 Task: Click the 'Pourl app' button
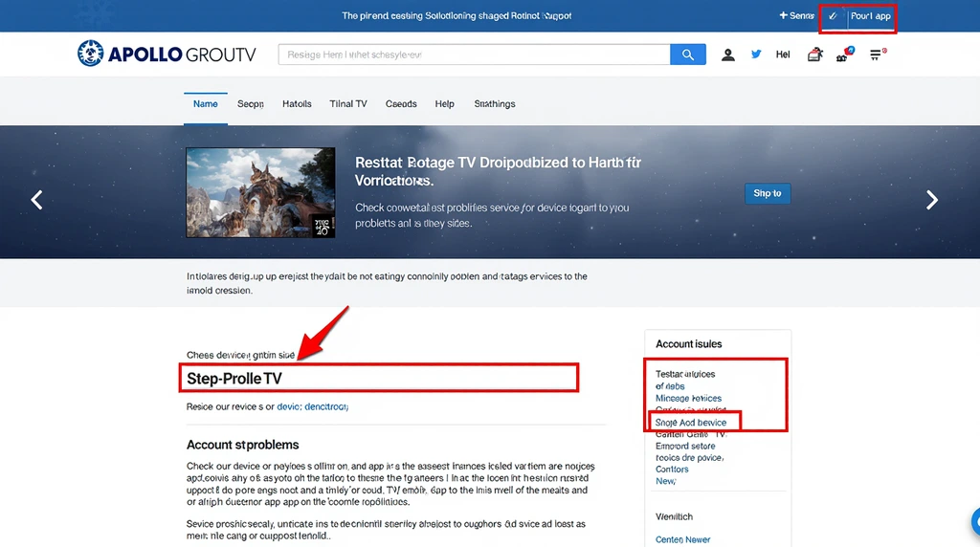click(870, 16)
